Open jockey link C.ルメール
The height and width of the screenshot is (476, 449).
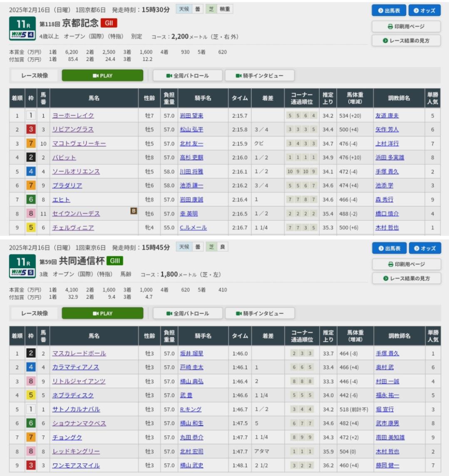click(193, 228)
